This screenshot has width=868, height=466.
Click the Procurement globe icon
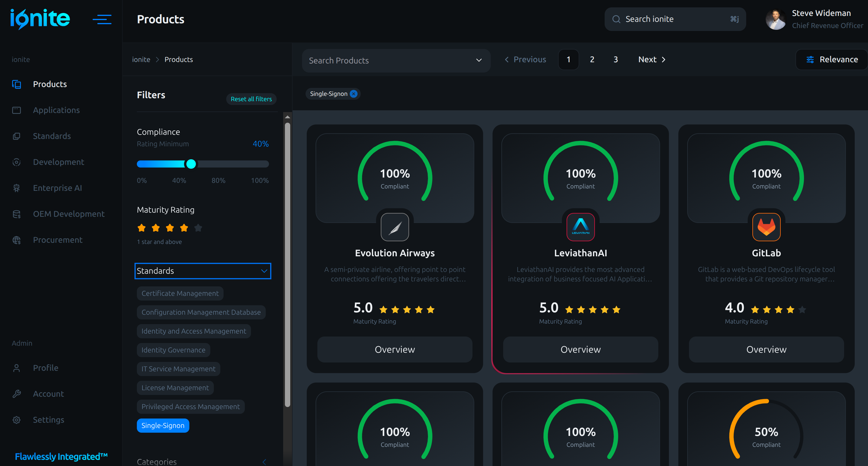pos(17,240)
